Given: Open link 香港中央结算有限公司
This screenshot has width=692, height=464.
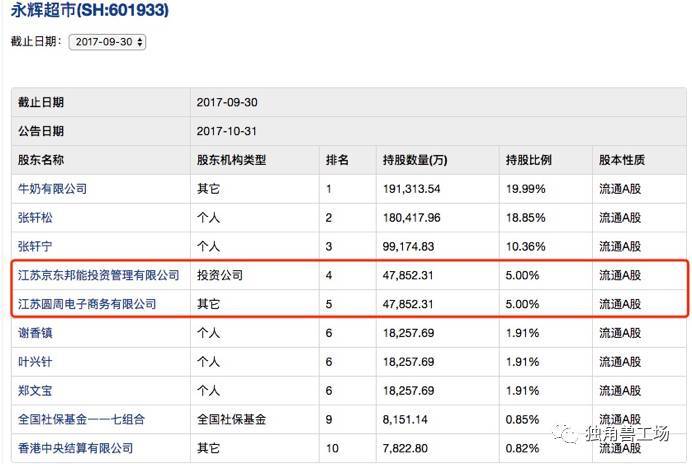Looking at the screenshot, I should [x=75, y=449].
